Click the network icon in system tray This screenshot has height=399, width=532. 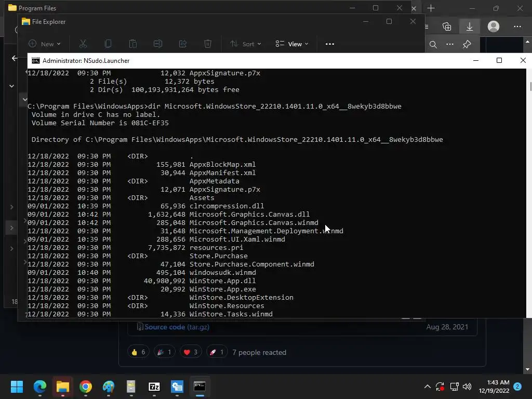tap(454, 387)
